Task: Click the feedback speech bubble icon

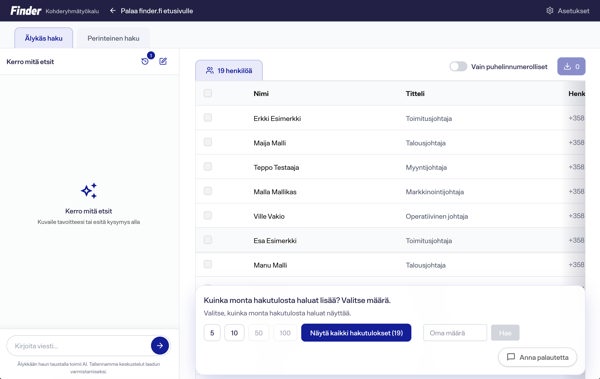Action: (x=511, y=357)
